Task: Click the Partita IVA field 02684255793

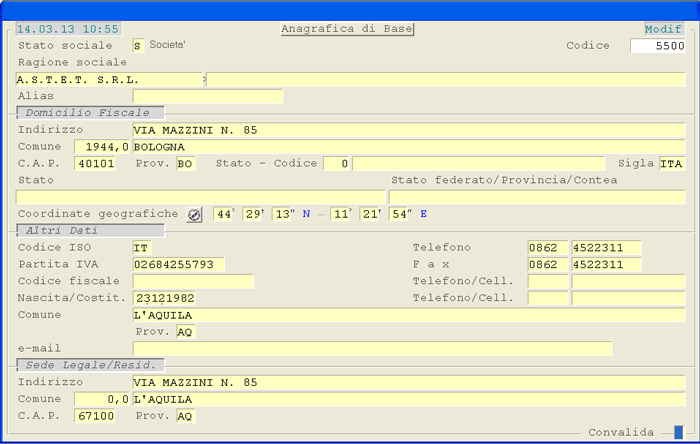Action: point(179,264)
